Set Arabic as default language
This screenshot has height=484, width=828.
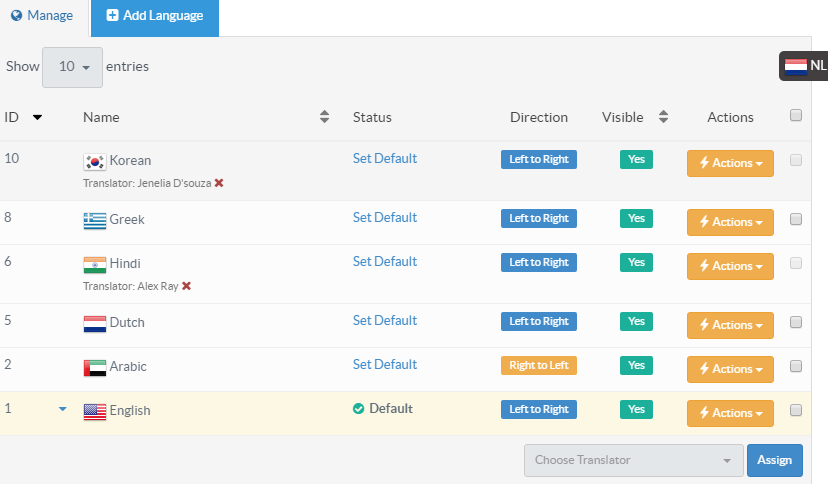point(384,365)
